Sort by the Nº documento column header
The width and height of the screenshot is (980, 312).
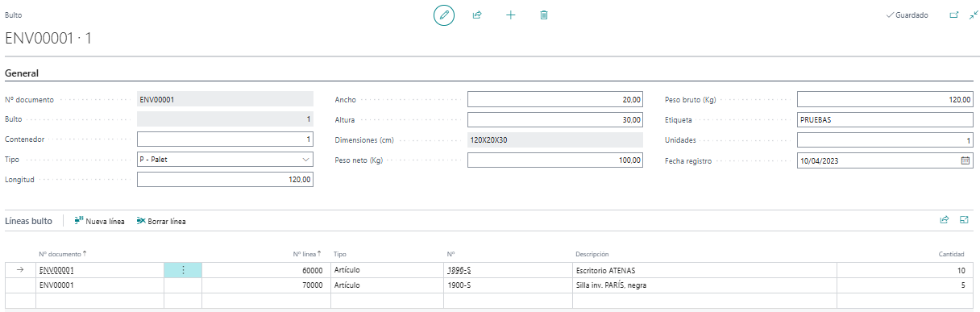click(62, 254)
